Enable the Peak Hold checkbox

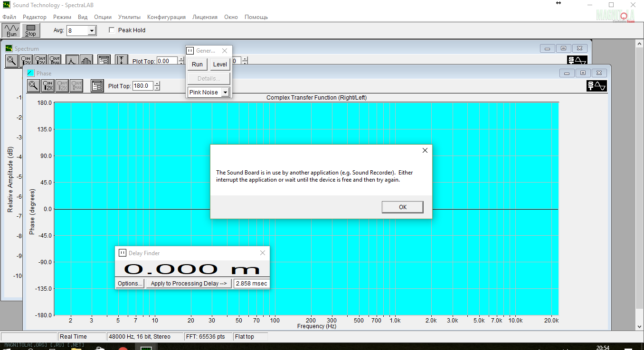click(x=112, y=30)
